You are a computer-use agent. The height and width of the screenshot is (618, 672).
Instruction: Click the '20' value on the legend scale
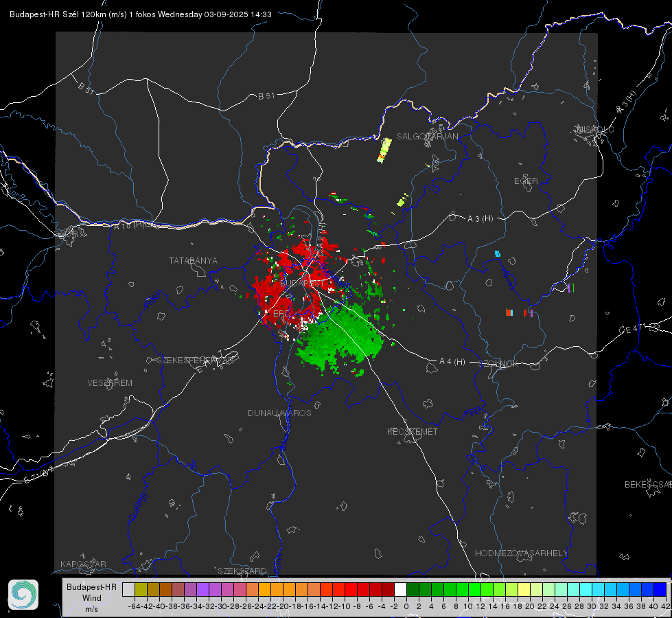point(530,606)
